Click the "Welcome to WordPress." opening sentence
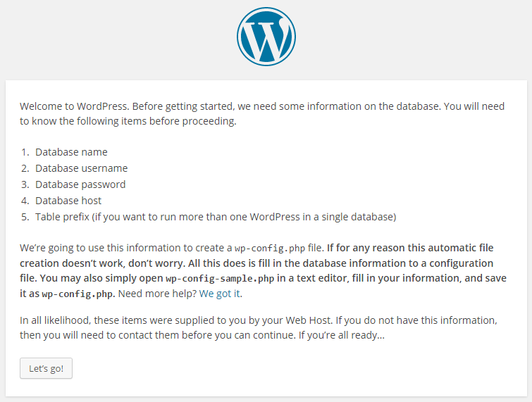 point(74,106)
